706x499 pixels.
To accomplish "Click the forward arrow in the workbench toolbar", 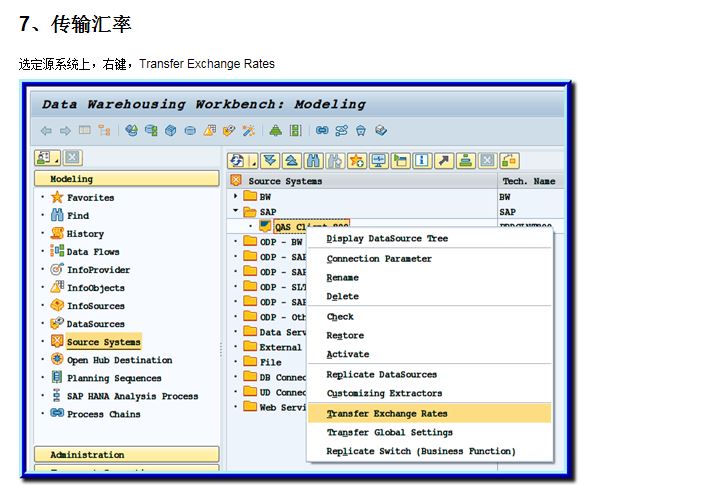I will click(65, 131).
